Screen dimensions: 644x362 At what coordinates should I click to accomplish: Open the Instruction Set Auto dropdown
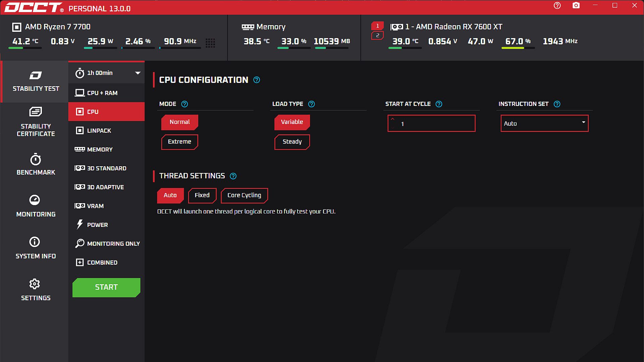[x=544, y=123]
